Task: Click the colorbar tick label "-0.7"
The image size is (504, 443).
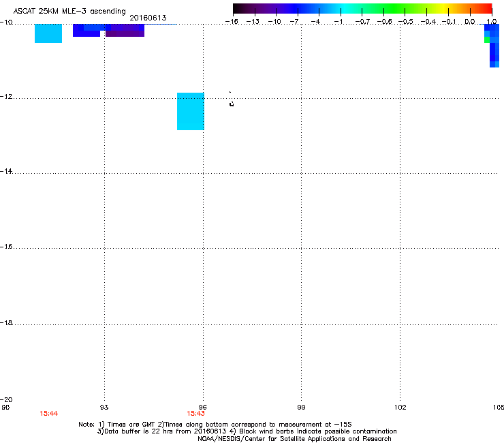Action: tap(362, 22)
